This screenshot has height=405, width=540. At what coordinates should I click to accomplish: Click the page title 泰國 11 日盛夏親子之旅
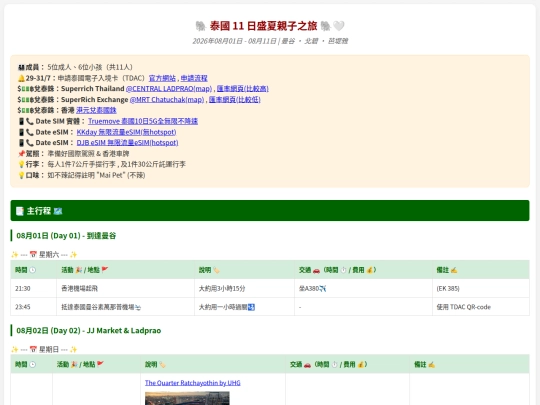click(x=263, y=26)
